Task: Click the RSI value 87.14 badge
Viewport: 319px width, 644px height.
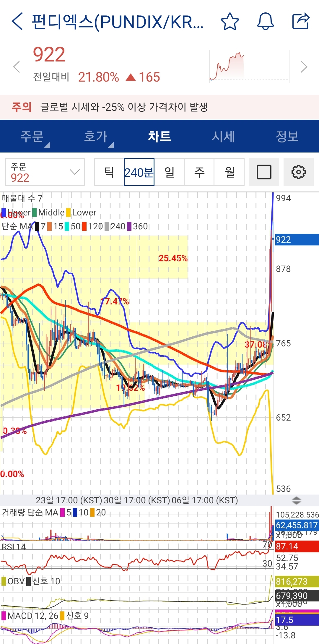Action: [x=297, y=546]
